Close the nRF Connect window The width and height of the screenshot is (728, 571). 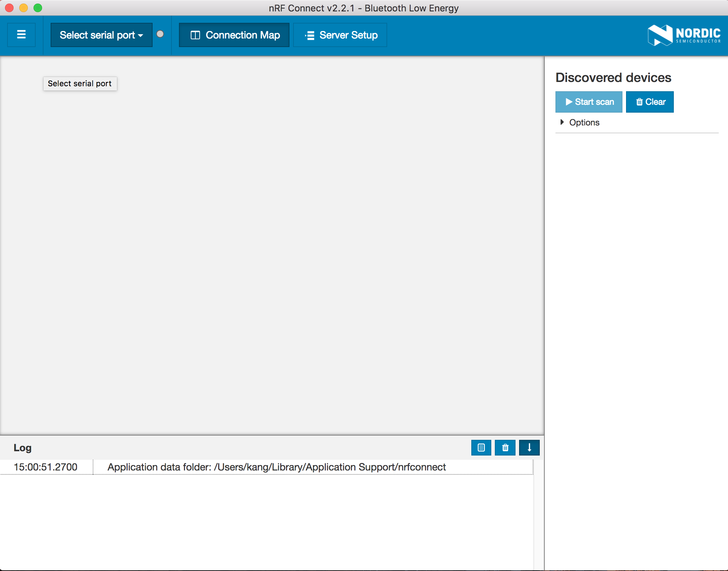coord(9,8)
